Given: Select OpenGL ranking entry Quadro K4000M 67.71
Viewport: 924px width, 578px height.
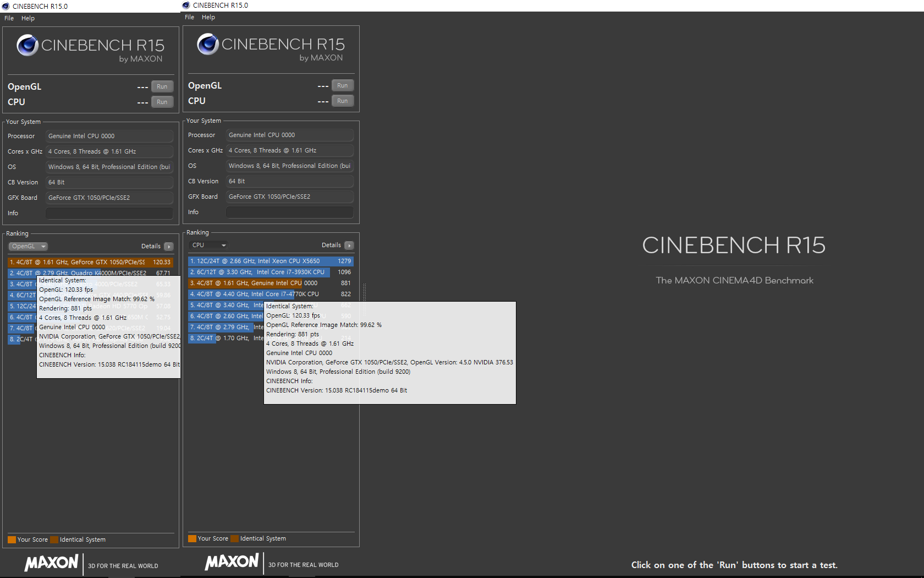Looking at the screenshot, I should pos(90,273).
